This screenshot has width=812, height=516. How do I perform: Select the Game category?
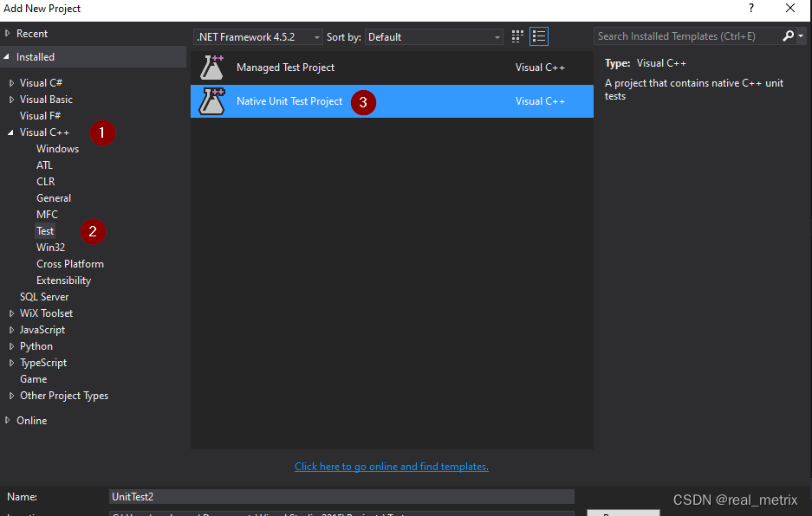tap(34, 379)
